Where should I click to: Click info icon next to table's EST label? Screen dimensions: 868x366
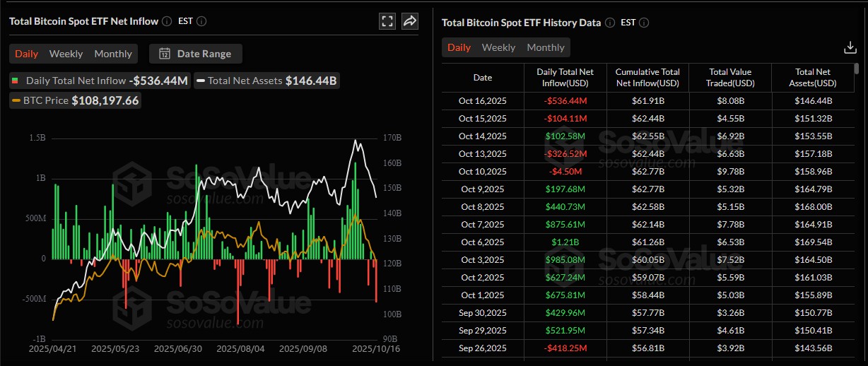(x=645, y=23)
